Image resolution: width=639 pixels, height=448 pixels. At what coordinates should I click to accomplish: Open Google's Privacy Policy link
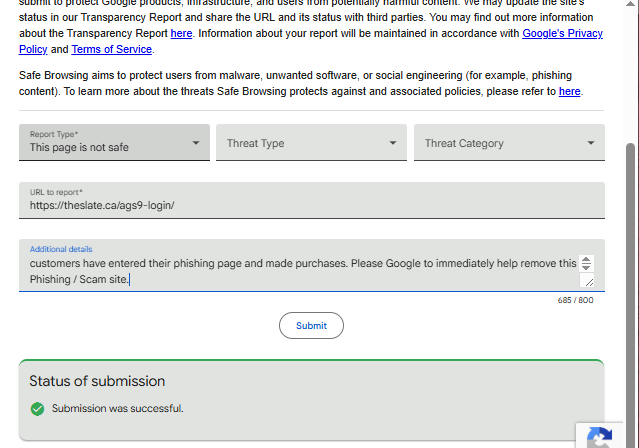click(x=562, y=33)
